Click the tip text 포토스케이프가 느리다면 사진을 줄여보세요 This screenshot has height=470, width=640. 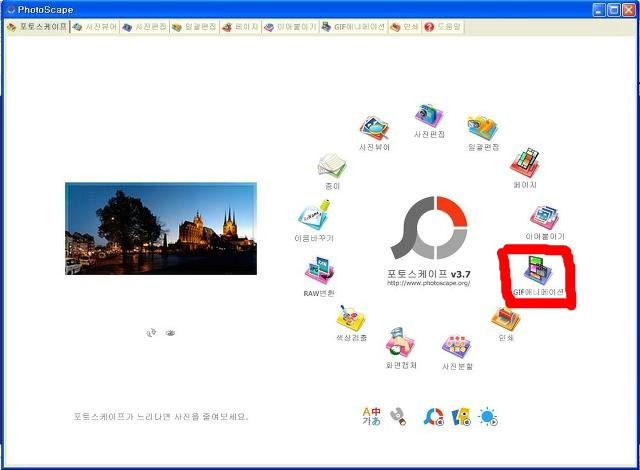[161, 417]
